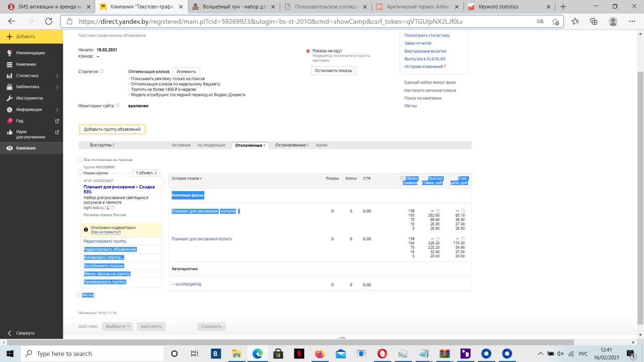Open Opera icon in taskbar
Viewport: 644px width, 362px height.
click(382, 353)
